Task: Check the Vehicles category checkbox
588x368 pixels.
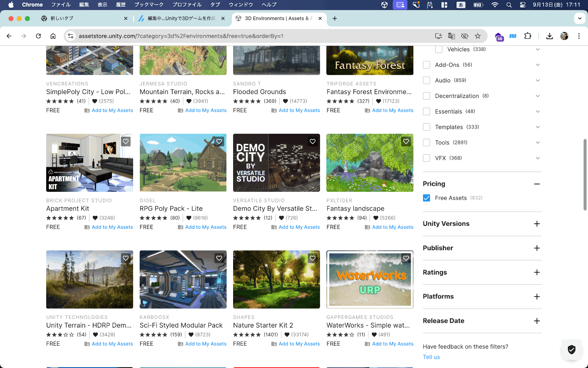Action: tap(439, 49)
